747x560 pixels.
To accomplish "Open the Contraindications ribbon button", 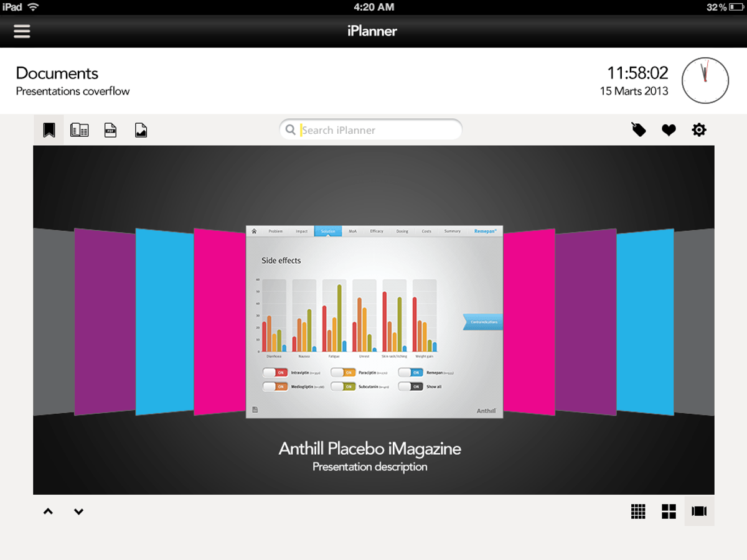I will point(482,322).
